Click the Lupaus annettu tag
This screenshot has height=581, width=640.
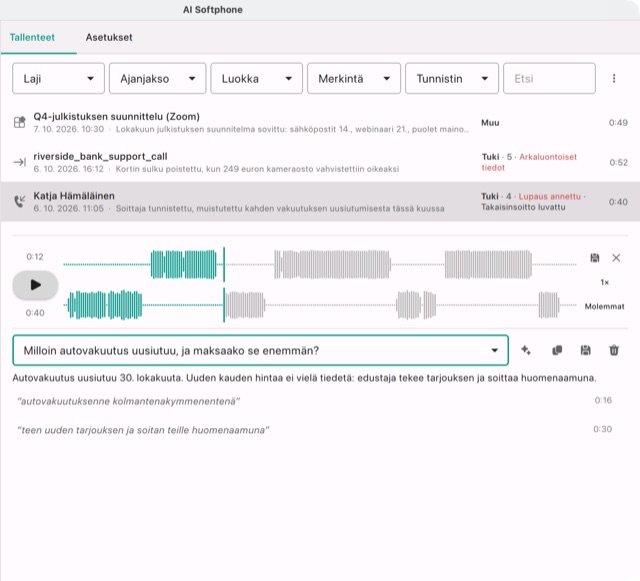coord(549,196)
